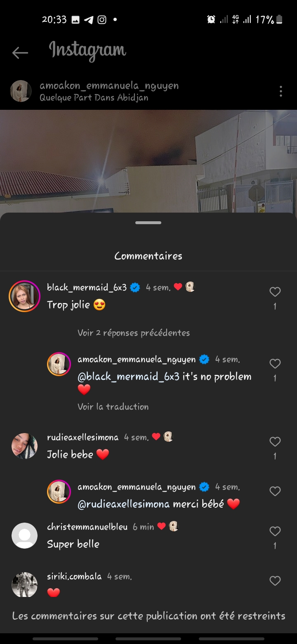Tap christemmanuelbleu's default avatar
Viewport: 297px width, 644px height.
24,535
